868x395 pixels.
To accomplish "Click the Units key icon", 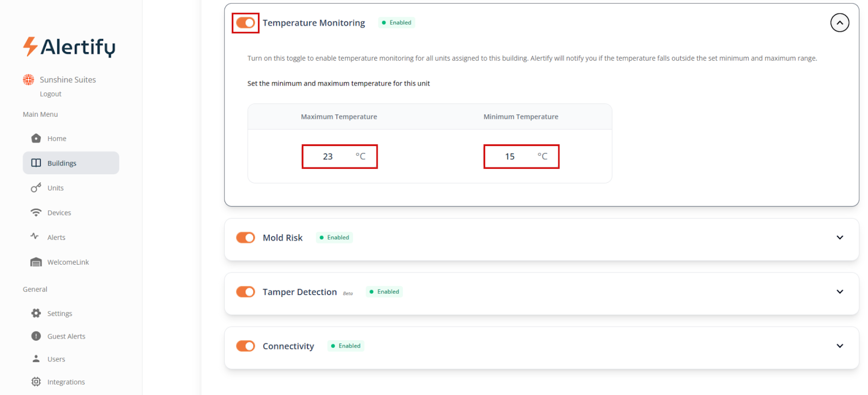I will pos(36,188).
